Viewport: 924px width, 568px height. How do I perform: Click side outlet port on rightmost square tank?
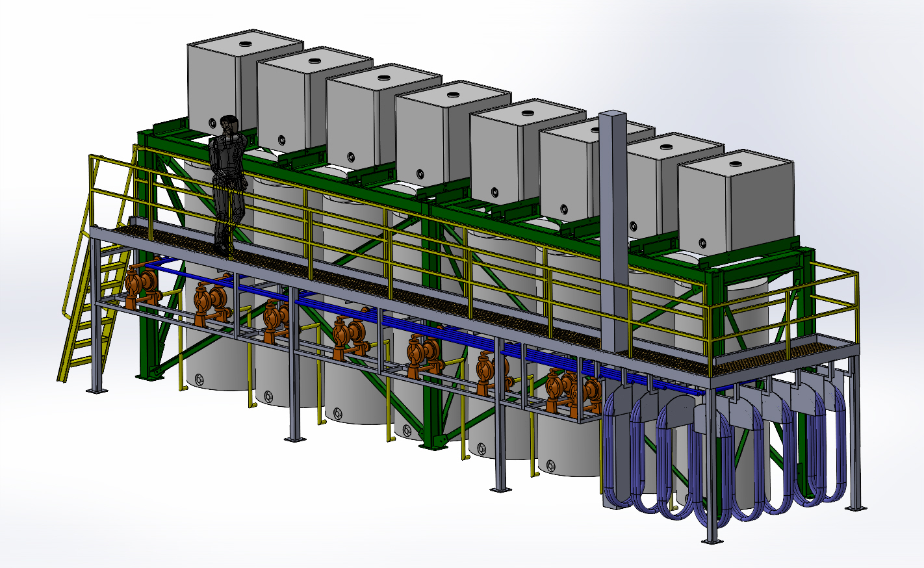(x=703, y=244)
